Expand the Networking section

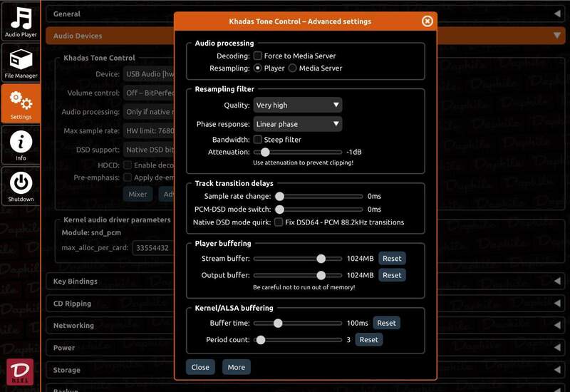[x=73, y=326]
